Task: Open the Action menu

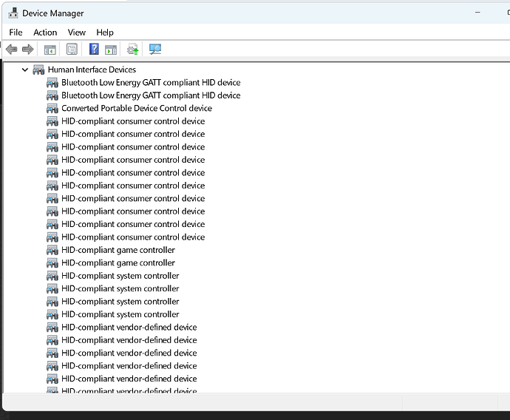Action: (45, 33)
